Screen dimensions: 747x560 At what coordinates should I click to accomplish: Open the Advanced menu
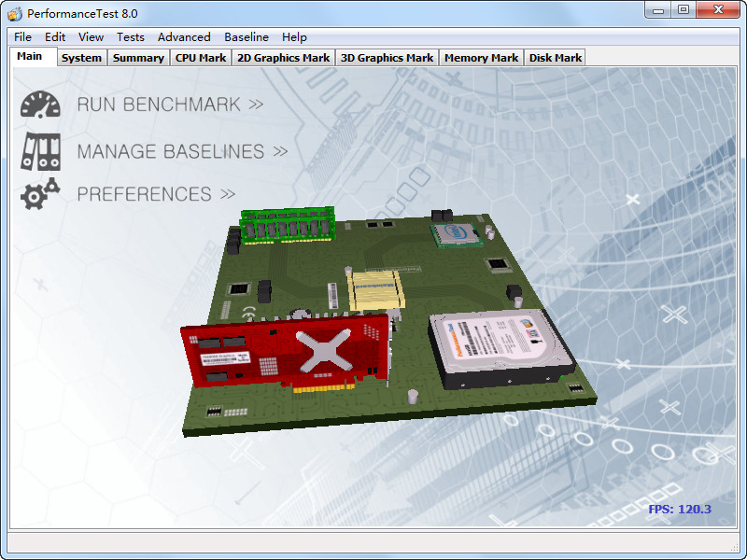tap(184, 37)
